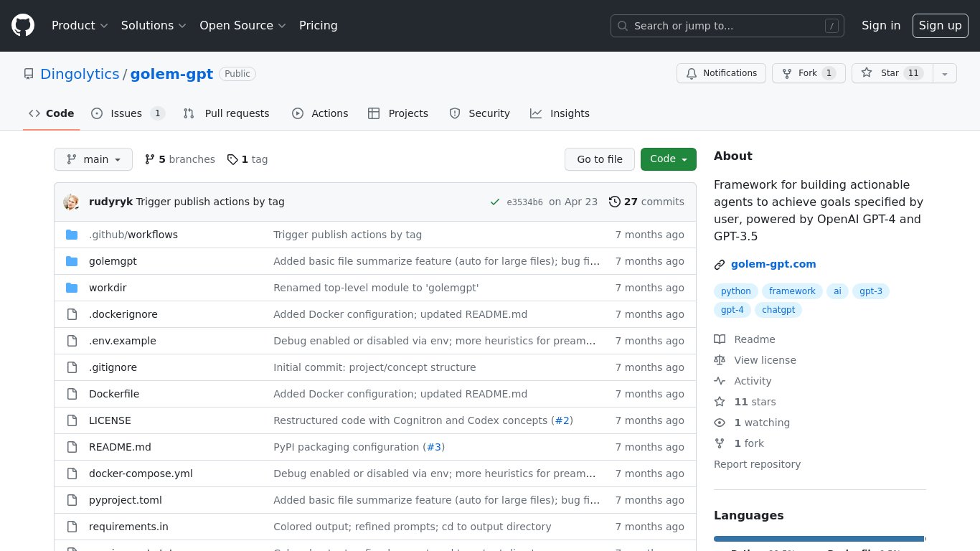The height and width of the screenshot is (551, 980).
Task: Open the #3 pull request link
Action: (x=434, y=447)
